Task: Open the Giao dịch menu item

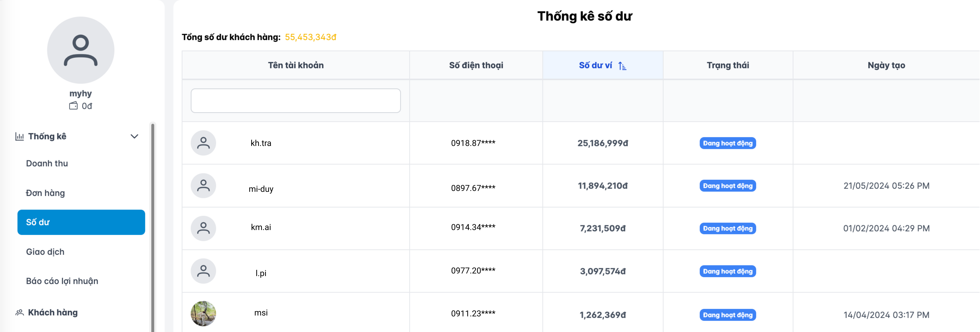Action: 45,252
